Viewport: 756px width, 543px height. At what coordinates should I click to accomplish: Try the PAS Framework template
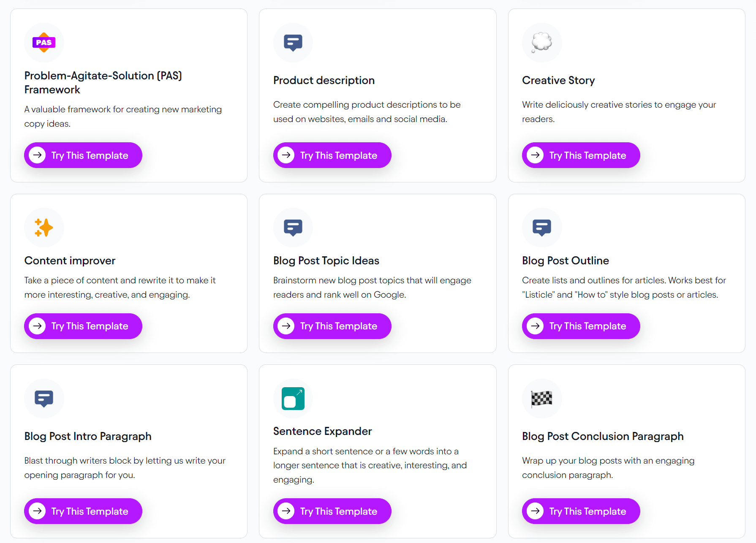coord(83,155)
